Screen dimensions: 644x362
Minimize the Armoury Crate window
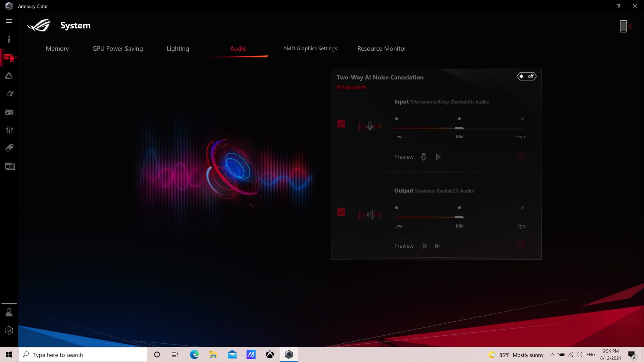600,6
